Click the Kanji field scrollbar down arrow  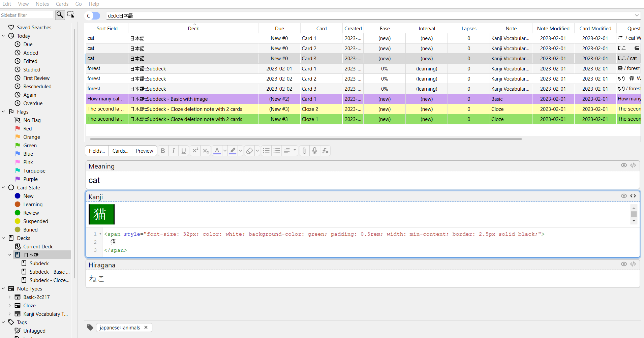(x=634, y=221)
